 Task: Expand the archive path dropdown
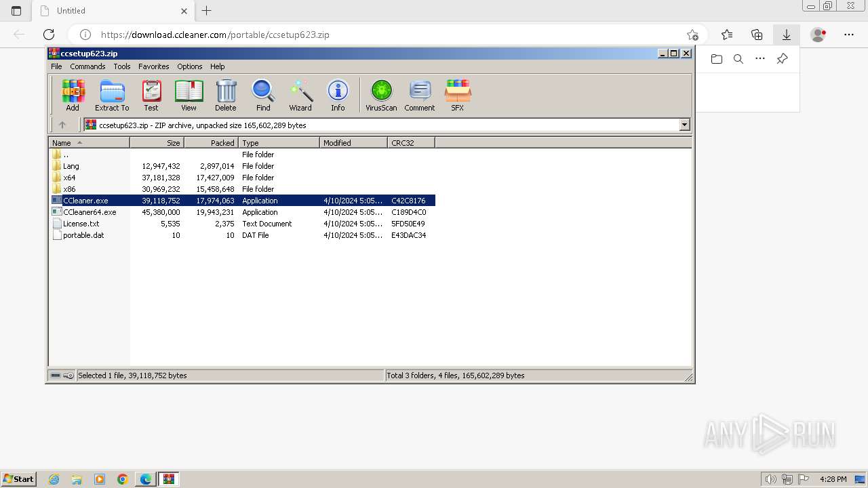pos(684,125)
